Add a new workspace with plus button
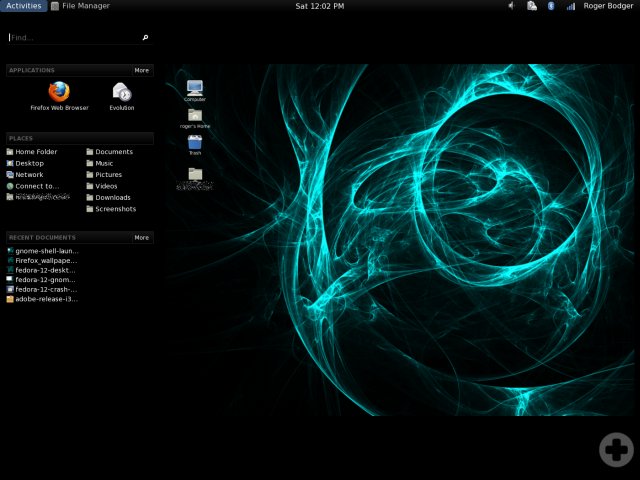This screenshot has width=640, height=480. tap(615, 449)
